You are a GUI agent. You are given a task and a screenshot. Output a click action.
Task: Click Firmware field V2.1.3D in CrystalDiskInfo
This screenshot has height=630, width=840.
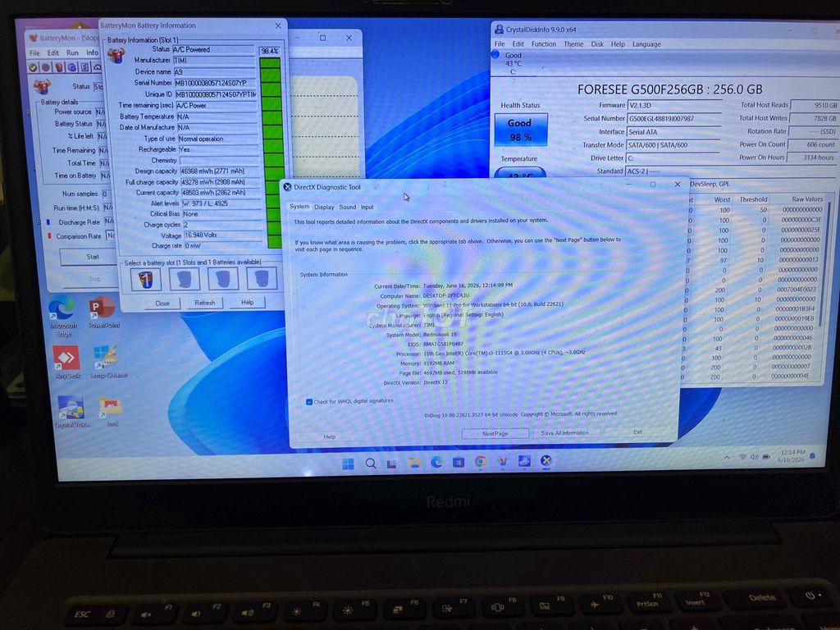click(x=674, y=106)
